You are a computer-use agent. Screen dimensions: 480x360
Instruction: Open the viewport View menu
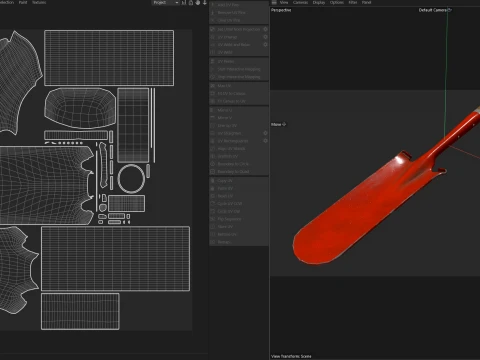coord(284,2)
